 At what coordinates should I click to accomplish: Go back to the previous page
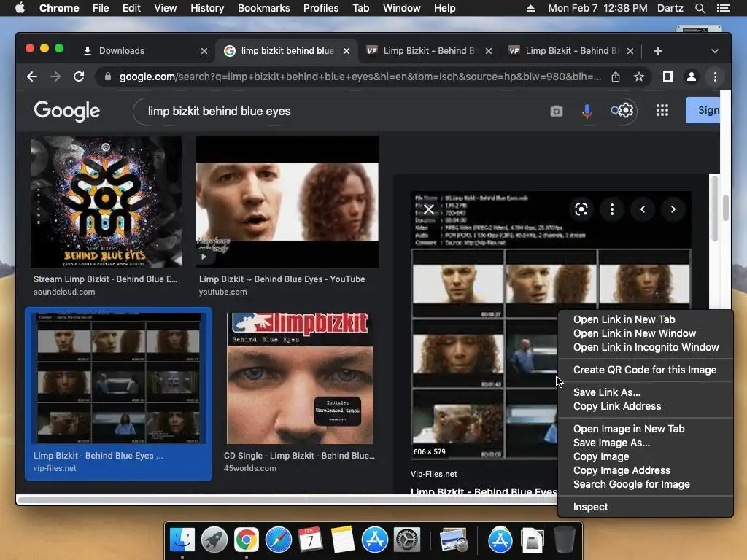(x=32, y=77)
